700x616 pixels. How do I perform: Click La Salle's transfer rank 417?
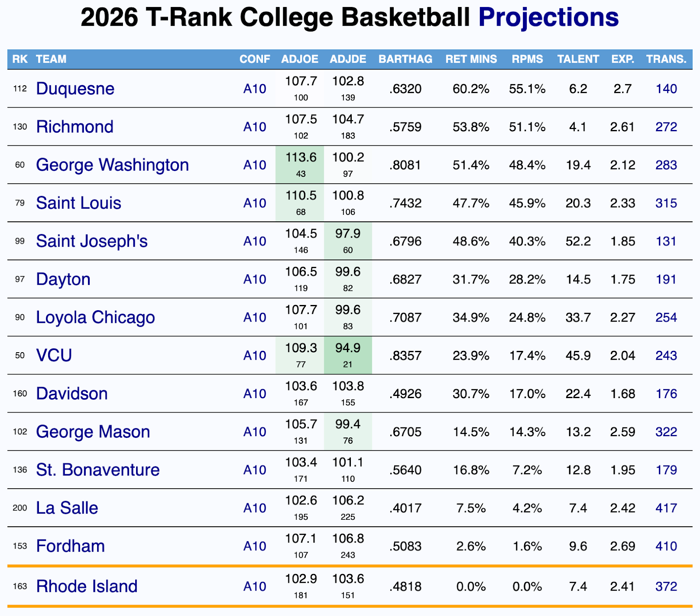coord(666,508)
